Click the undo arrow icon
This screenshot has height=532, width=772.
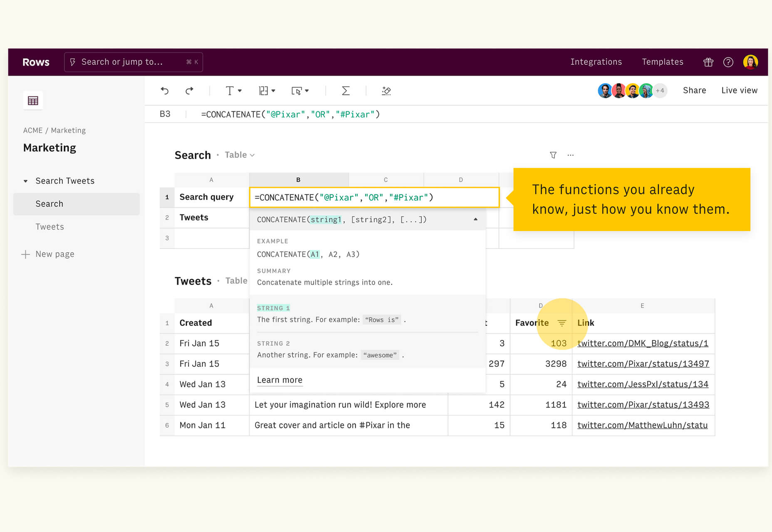[x=165, y=91]
